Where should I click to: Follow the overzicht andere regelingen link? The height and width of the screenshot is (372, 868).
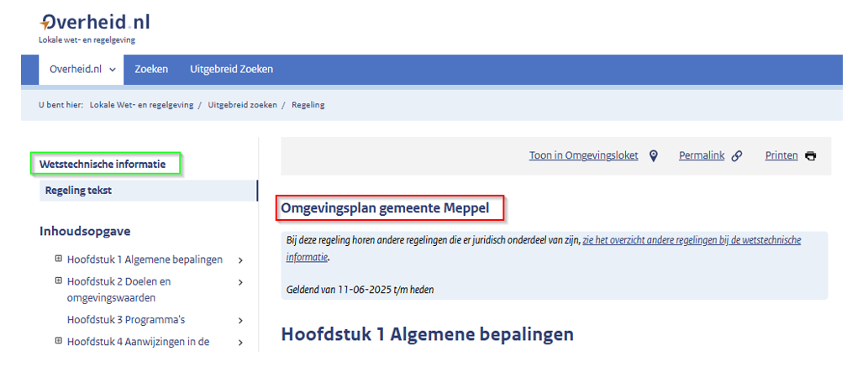(x=691, y=240)
